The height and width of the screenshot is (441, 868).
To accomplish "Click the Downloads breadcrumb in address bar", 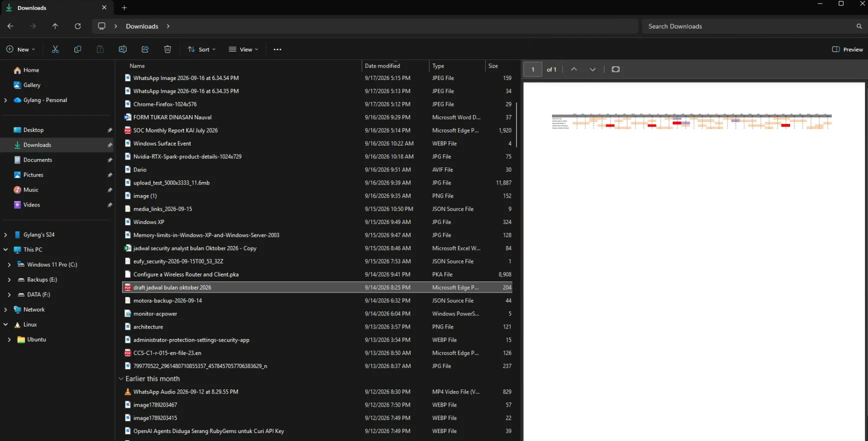I will 142,26.
